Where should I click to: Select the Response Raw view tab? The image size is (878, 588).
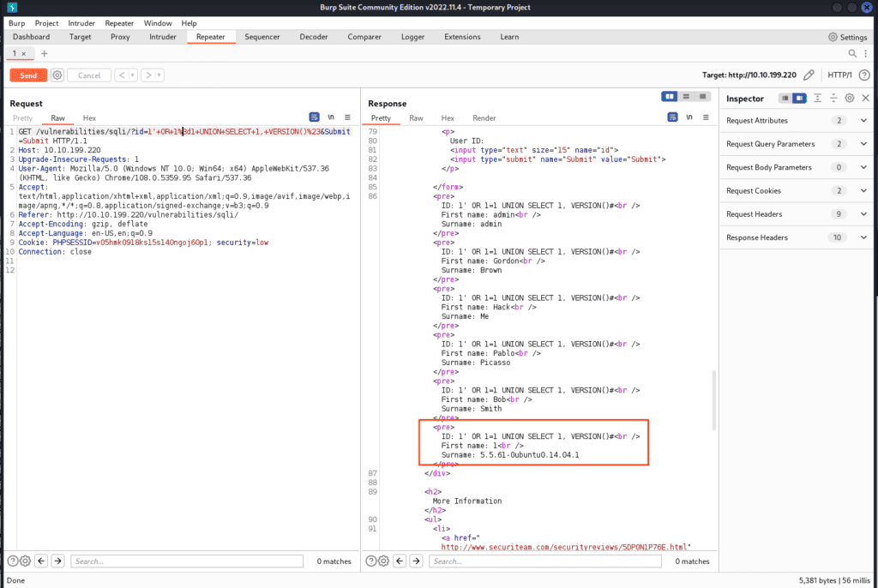tap(416, 118)
